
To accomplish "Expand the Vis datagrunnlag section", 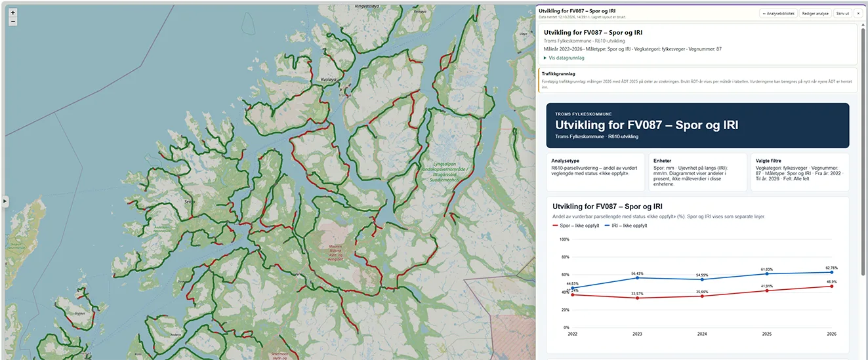I will point(564,58).
